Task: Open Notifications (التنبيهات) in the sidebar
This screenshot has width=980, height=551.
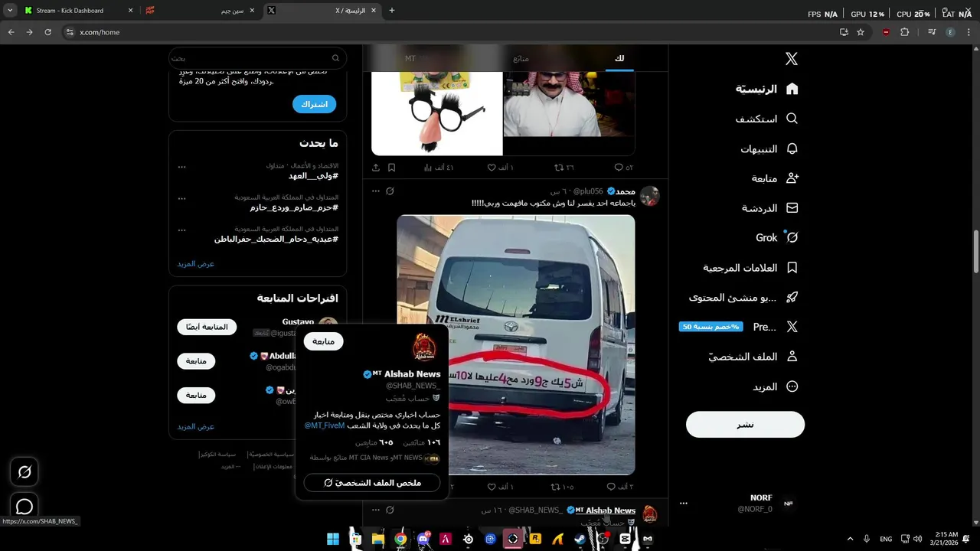Action: [x=769, y=148]
